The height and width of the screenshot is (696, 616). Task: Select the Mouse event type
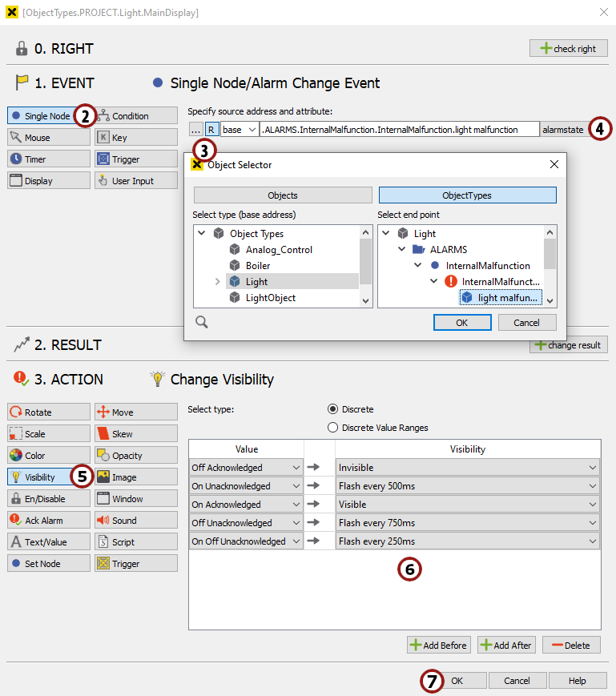point(47,138)
